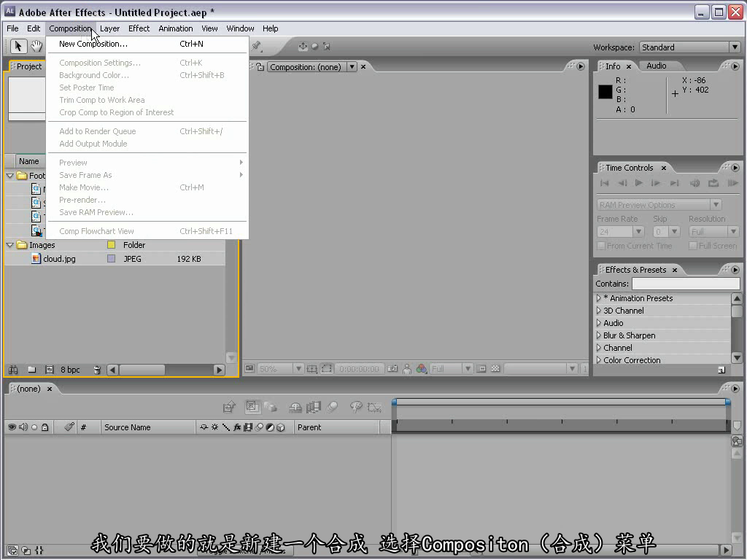Toggle the lock icon in timeline header
The width and height of the screenshot is (747, 560).
[45, 427]
